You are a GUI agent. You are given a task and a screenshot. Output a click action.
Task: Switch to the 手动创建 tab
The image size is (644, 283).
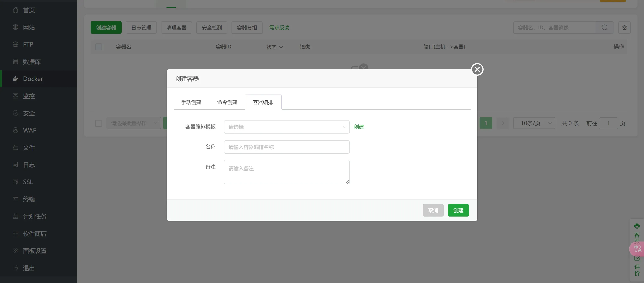point(191,102)
